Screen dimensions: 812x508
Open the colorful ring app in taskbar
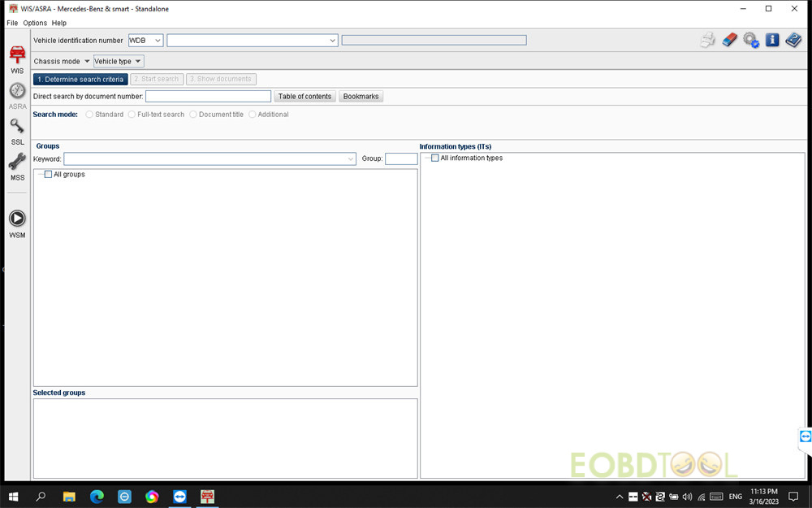pyautogui.click(x=152, y=497)
